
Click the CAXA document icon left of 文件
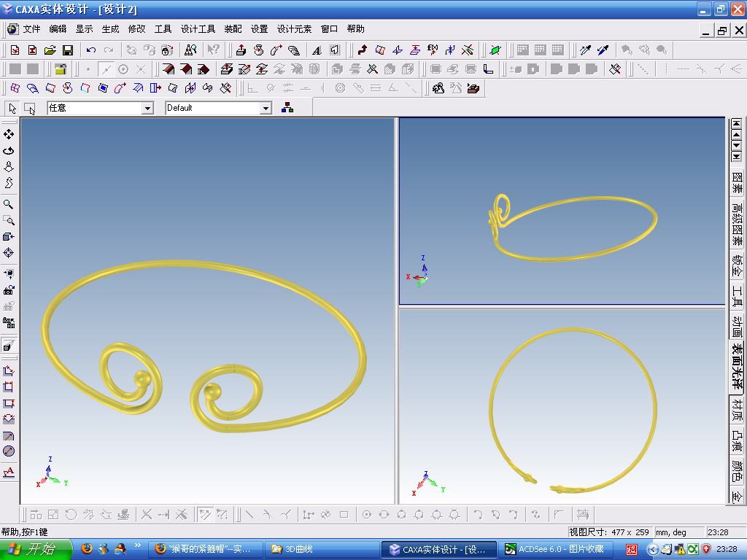pos(13,29)
